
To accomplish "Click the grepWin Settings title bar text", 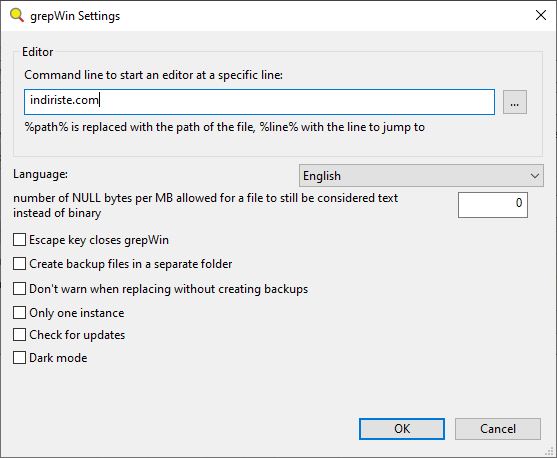I will 75,16.
